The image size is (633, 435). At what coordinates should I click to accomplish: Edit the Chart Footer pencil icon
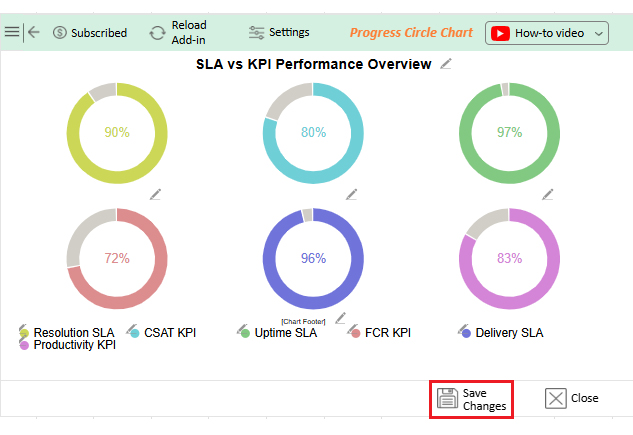point(340,318)
